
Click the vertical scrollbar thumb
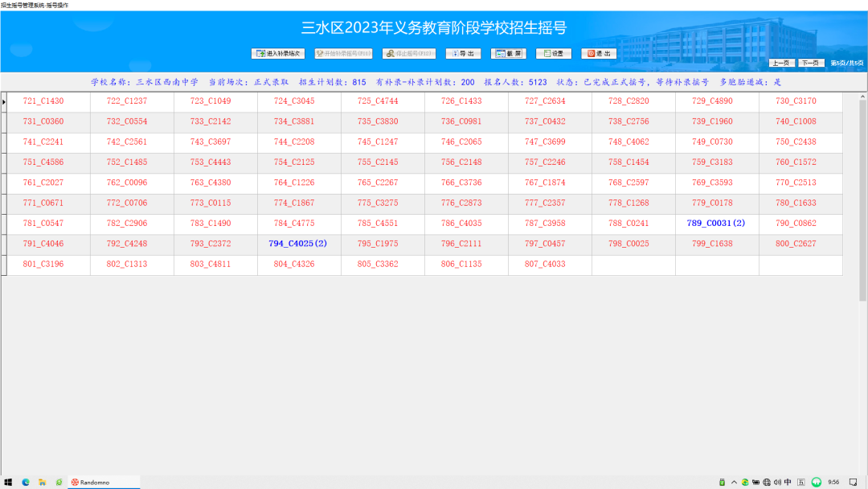pos(862,200)
